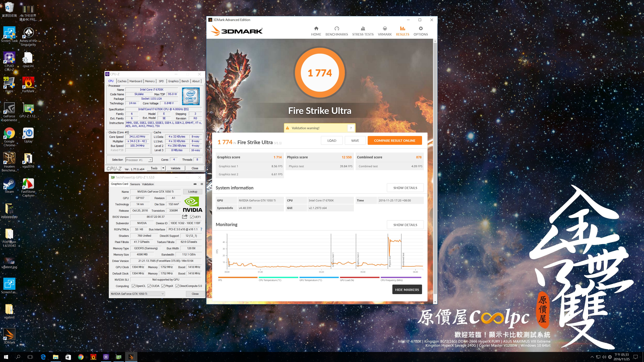644x362 pixels.
Task: Switch to CPU-Z Mainboard tab
Action: tap(136, 81)
